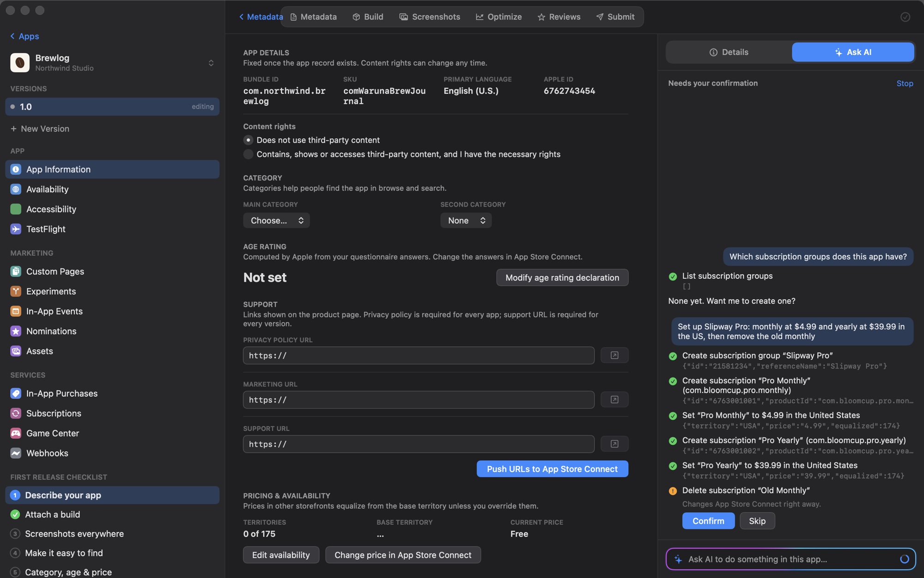The width and height of the screenshot is (924, 578).
Task: Confirm deleting Old Monthly subscription
Action: coord(708,521)
